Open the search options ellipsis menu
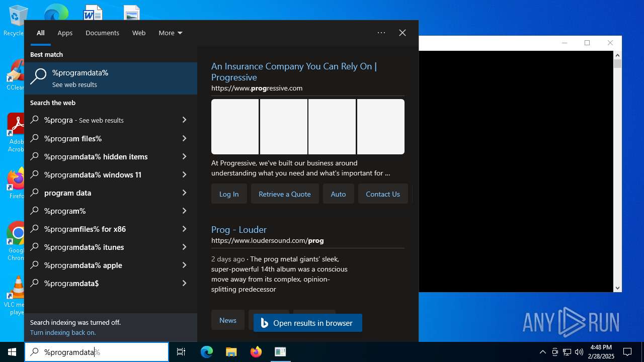 tap(381, 33)
